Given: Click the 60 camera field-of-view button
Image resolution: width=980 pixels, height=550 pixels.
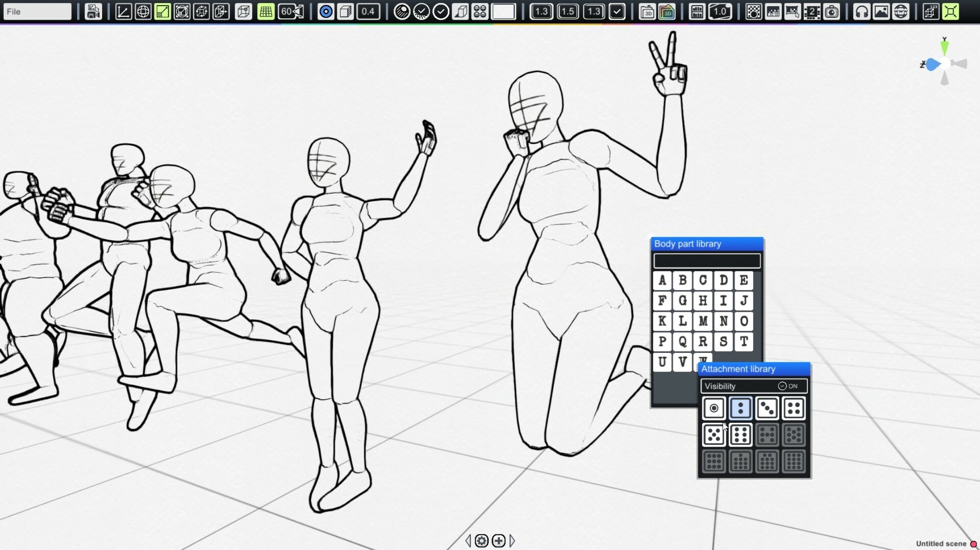Looking at the screenshot, I should tap(291, 11).
